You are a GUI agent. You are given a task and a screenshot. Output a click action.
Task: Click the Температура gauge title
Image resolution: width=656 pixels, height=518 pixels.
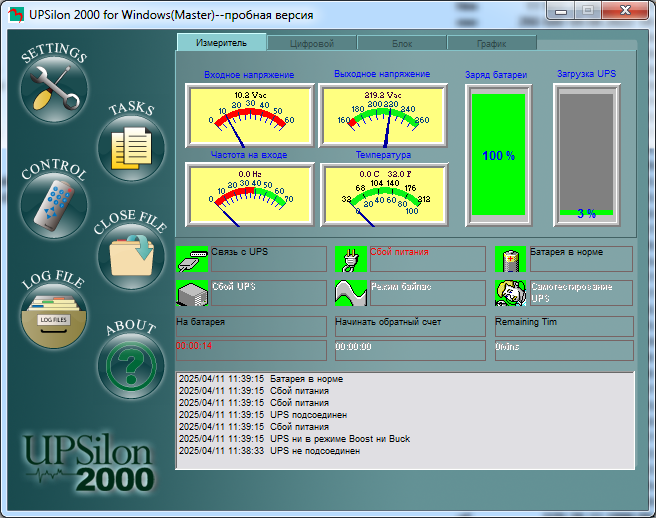[x=383, y=155]
